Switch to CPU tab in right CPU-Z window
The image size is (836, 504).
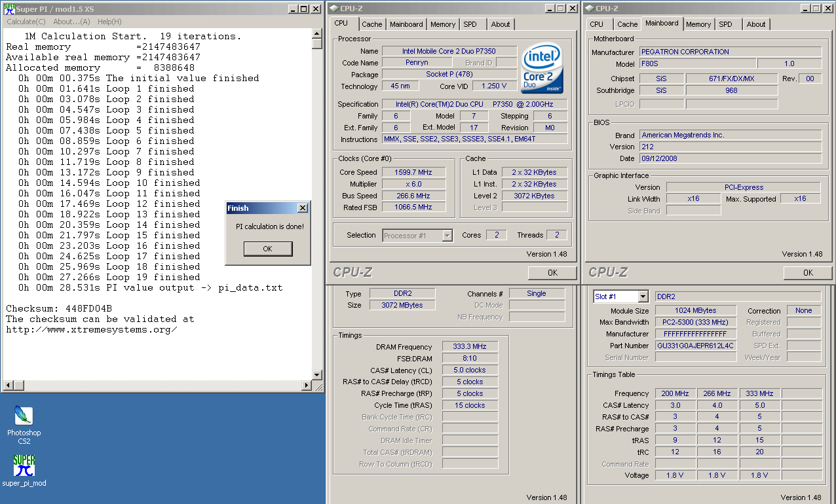[597, 24]
